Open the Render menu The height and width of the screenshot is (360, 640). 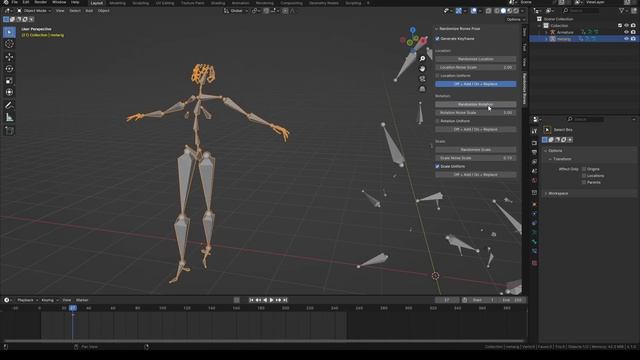click(41, 2)
